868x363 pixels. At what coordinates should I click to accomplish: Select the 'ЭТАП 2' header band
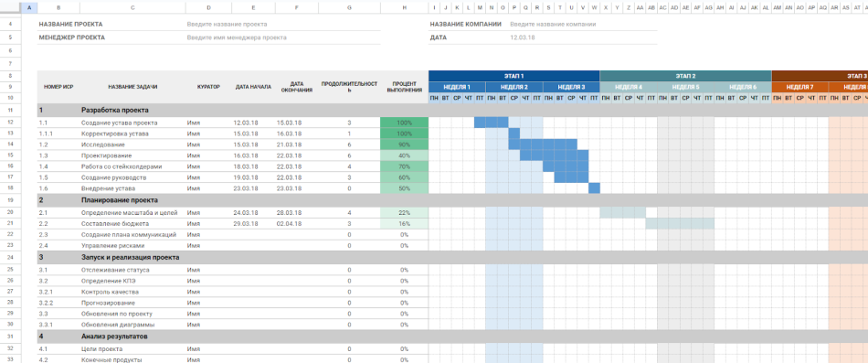click(x=685, y=76)
